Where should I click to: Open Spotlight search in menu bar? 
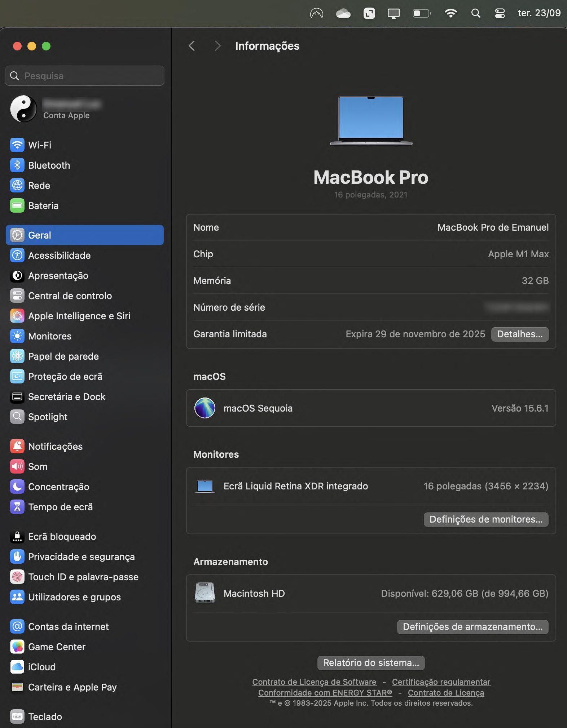coord(476,13)
